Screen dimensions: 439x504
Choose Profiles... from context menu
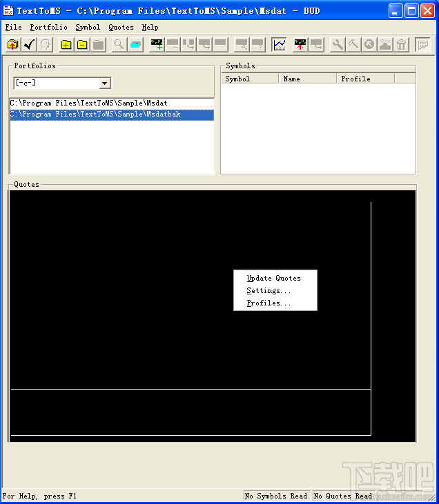pos(275,303)
